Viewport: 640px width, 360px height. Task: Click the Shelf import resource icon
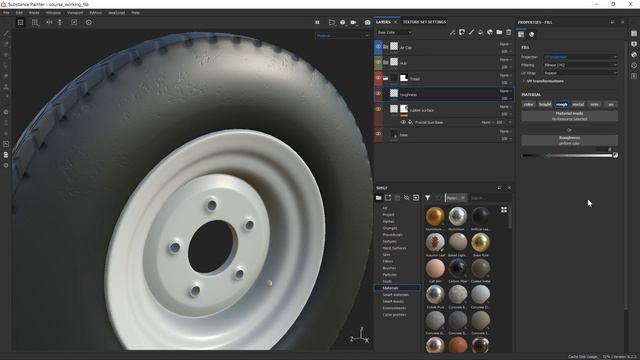coord(416,198)
